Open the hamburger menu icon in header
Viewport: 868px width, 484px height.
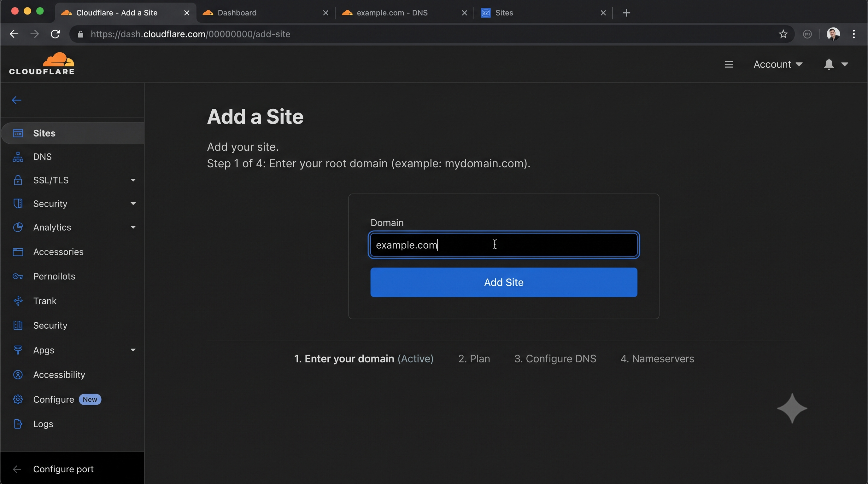coord(729,64)
